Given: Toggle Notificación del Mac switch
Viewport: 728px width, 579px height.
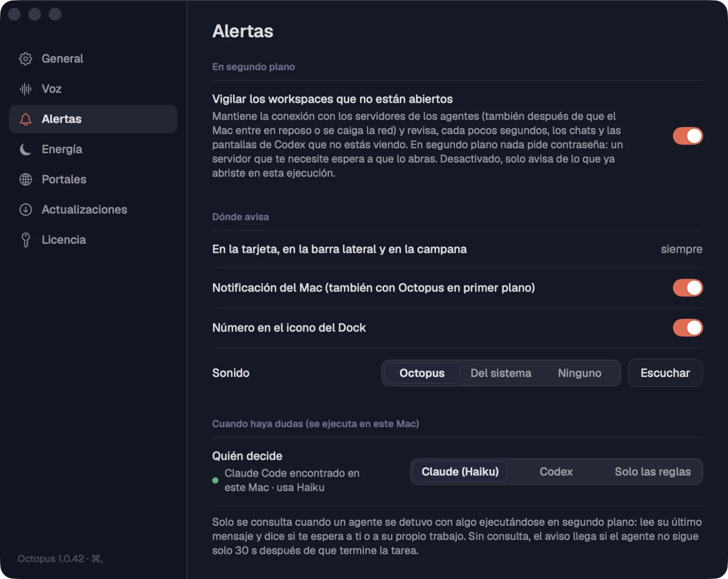Looking at the screenshot, I should click(x=688, y=287).
